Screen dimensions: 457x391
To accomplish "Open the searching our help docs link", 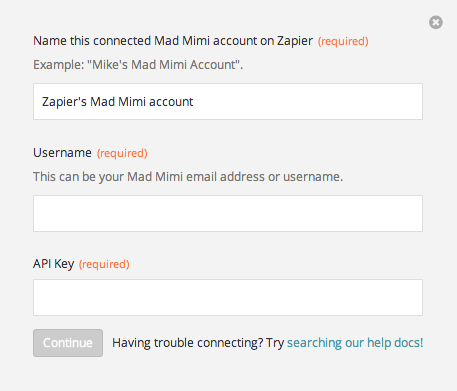I will 355,343.
